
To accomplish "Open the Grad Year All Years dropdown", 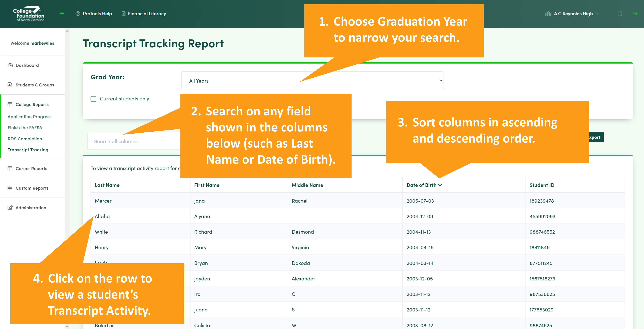I will (312, 80).
